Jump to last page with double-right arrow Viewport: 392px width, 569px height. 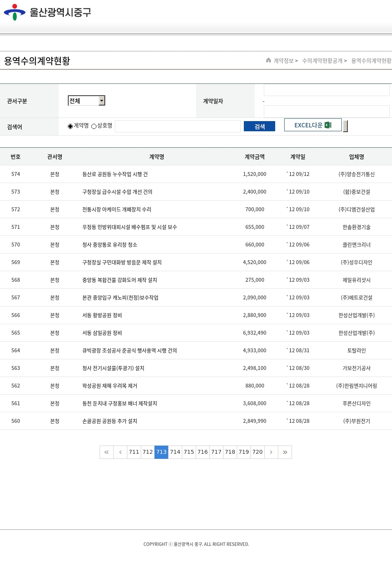[x=285, y=452]
